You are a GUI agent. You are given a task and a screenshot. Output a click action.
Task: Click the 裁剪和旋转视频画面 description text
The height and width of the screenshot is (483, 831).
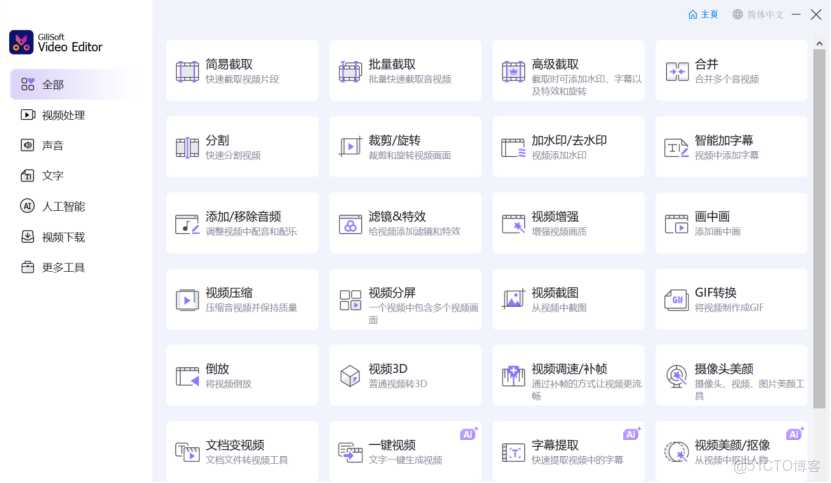[x=410, y=155]
